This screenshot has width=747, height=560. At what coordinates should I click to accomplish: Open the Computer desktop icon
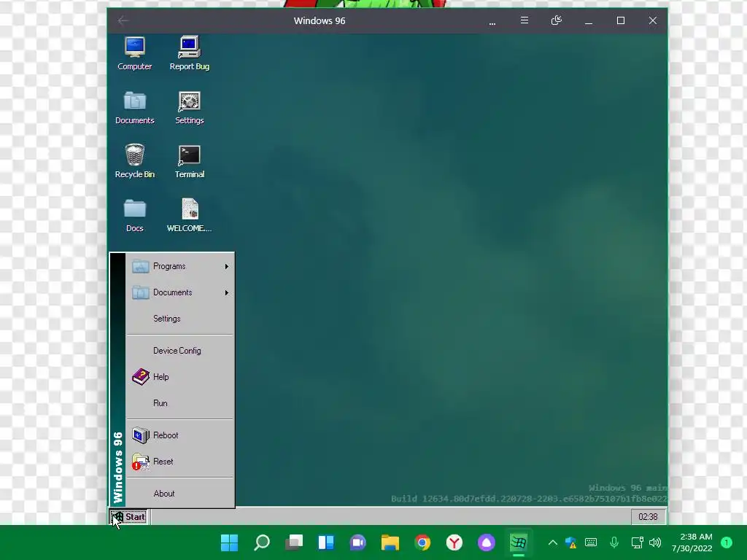(x=135, y=53)
